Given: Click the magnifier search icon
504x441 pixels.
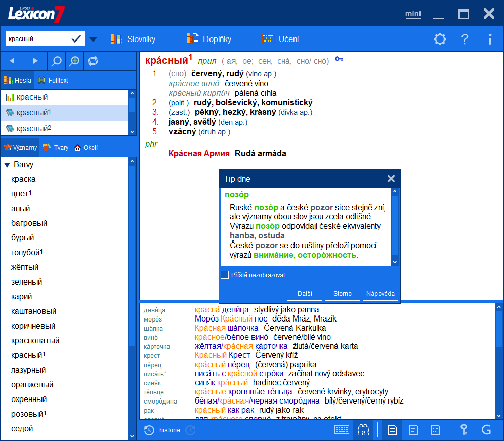Looking at the screenshot, I should [57, 61].
